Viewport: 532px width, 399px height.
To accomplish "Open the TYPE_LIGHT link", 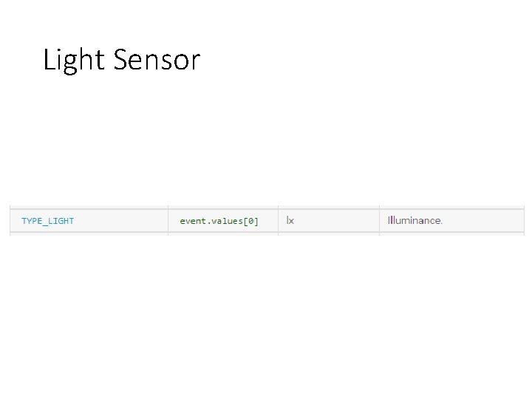I will click(x=47, y=221).
